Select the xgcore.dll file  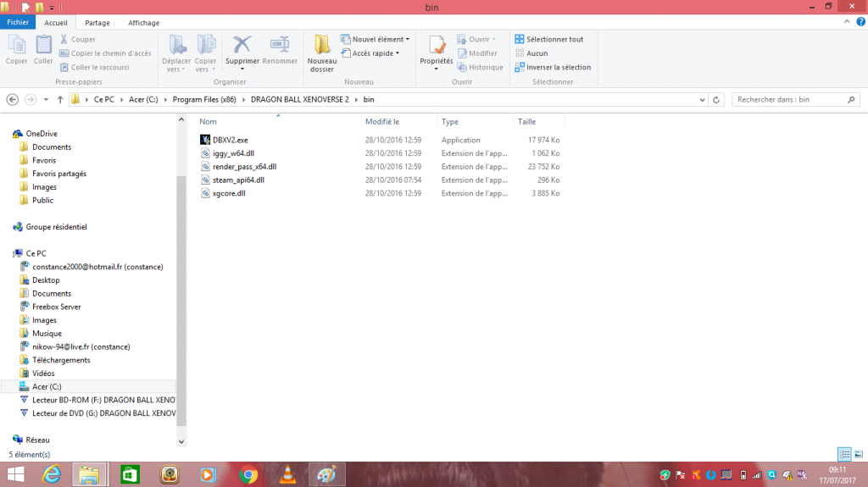tap(229, 193)
